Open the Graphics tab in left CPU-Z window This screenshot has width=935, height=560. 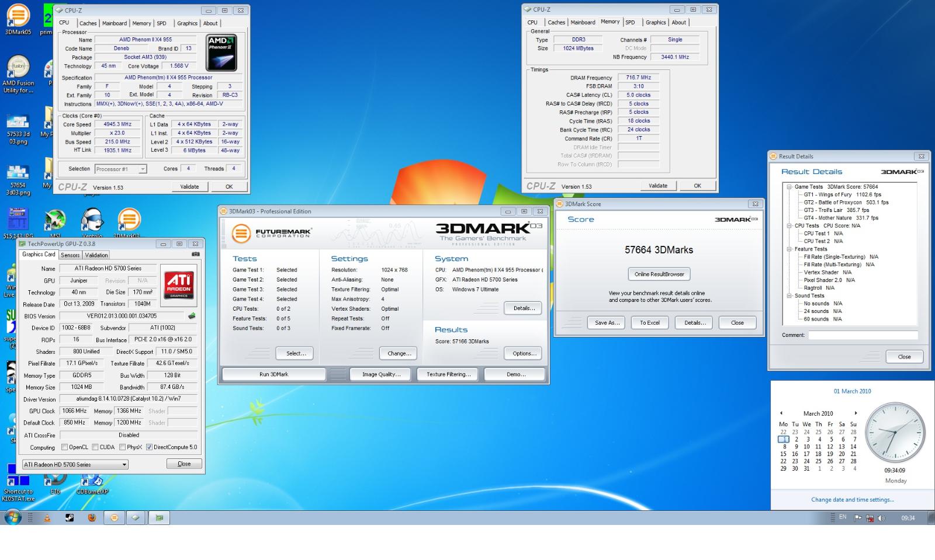pyautogui.click(x=187, y=23)
